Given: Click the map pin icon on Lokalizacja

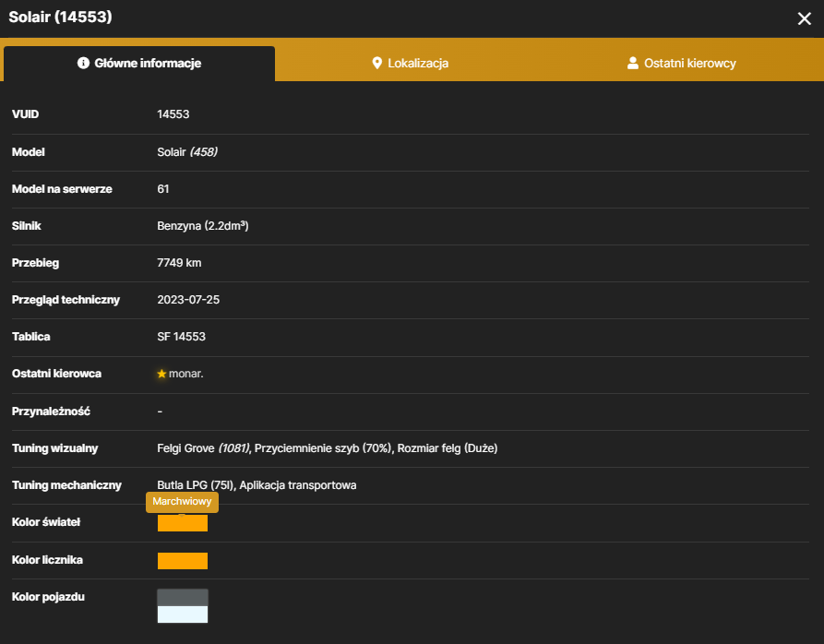Looking at the screenshot, I should tap(376, 63).
